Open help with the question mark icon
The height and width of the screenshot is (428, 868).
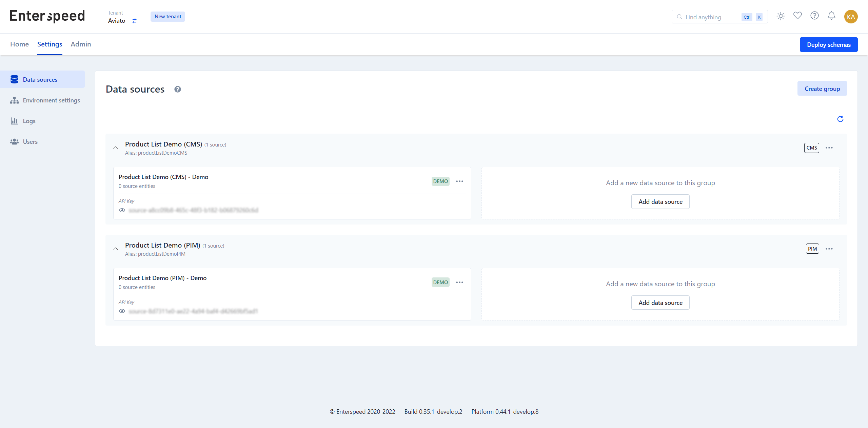point(814,16)
